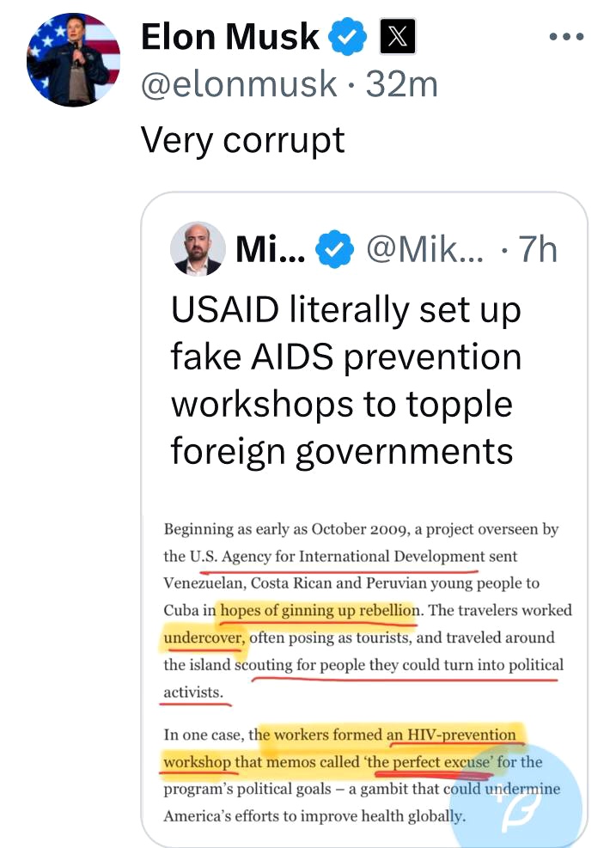Open the @elonmusk handle link
Image resolution: width=616 pixels, height=848 pixels.
[x=239, y=84]
